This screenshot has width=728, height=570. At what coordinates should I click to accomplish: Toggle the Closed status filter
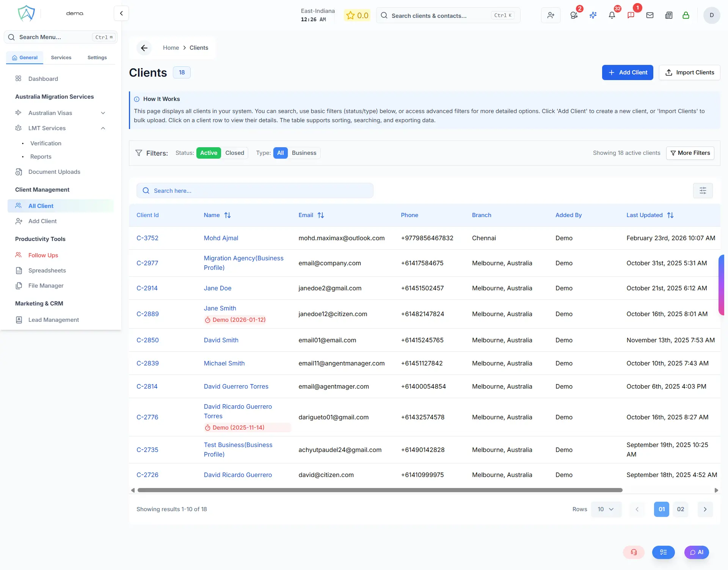pyautogui.click(x=234, y=153)
